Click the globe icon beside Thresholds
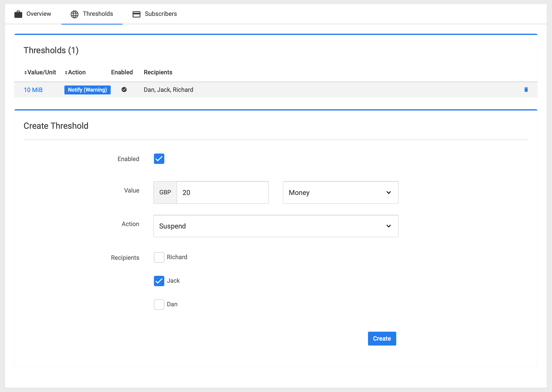Image resolution: width=552 pixels, height=392 pixels. click(74, 14)
